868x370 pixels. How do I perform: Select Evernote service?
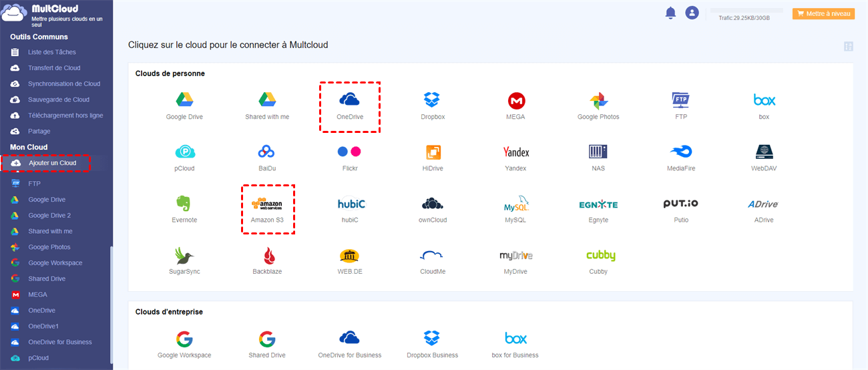(x=184, y=209)
